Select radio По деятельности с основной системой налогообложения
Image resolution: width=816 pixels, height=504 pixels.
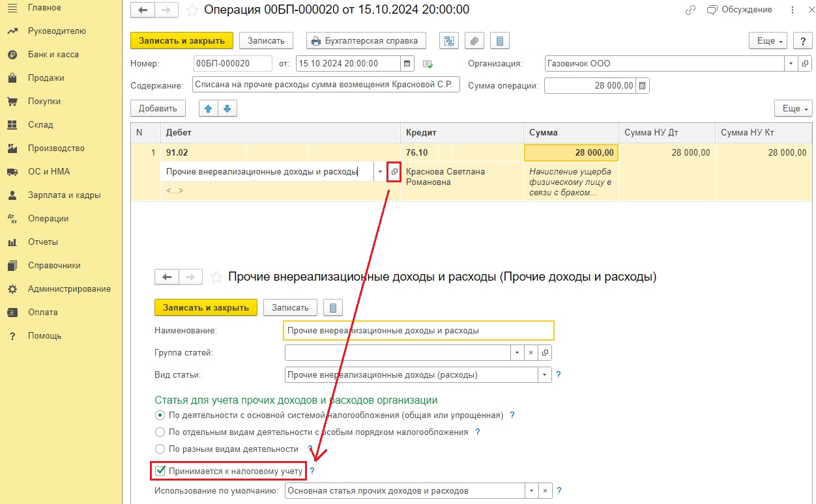point(160,415)
